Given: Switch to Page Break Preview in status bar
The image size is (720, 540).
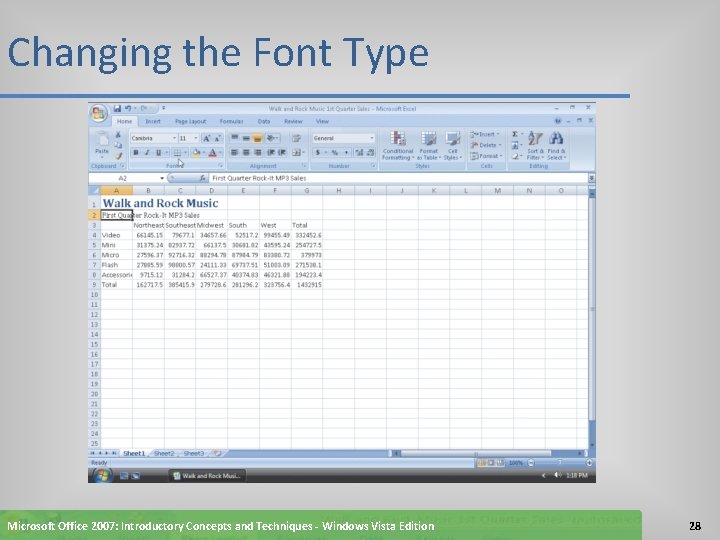Looking at the screenshot, I should [500, 463].
